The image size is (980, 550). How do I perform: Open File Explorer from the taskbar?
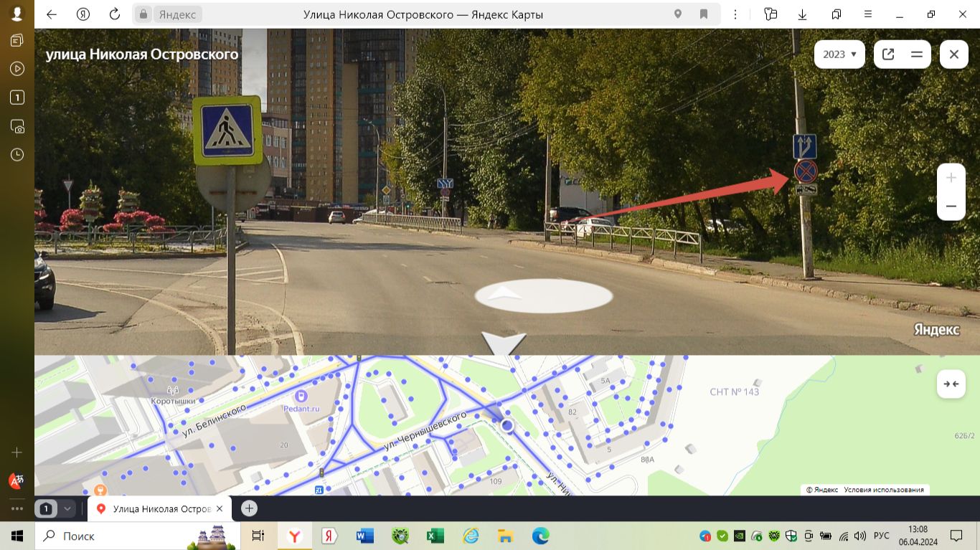click(505, 536)
